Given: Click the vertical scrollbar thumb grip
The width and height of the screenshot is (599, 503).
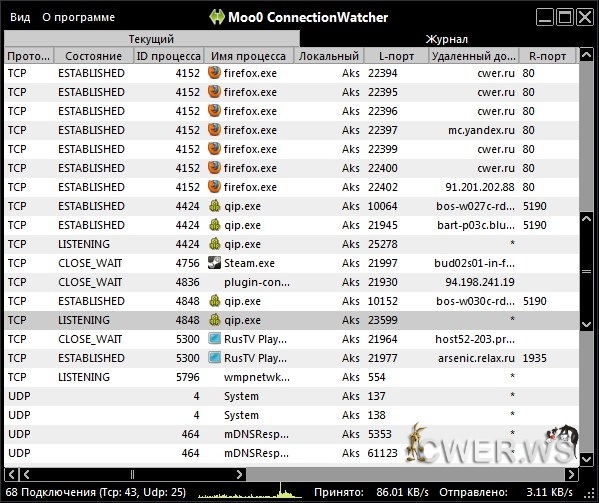Looking at the screenshot, I should pyautogui.click(x=586, y=272).
